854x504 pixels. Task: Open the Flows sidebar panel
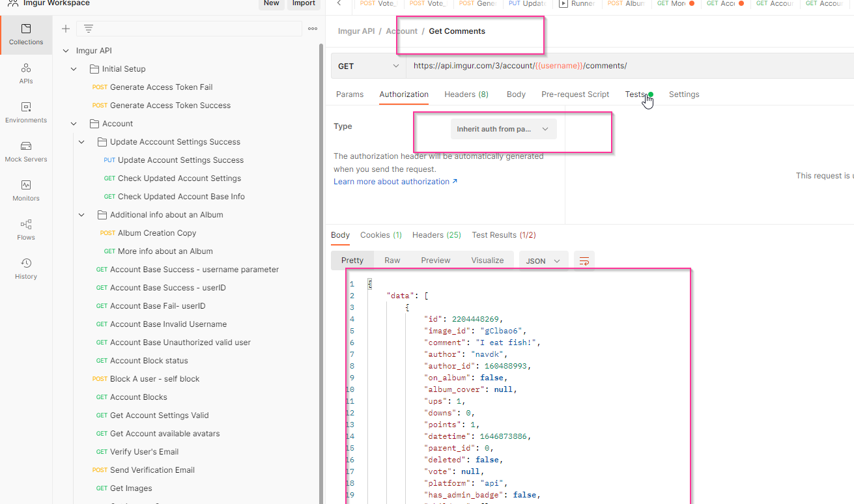pos(26,230)
